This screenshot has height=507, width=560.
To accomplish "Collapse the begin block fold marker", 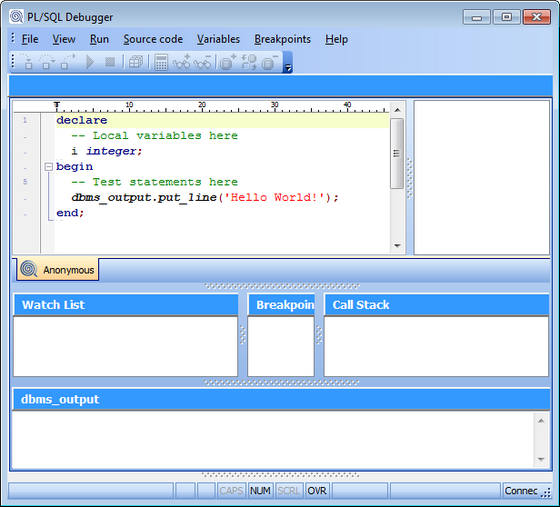I will click(x=49, y=167).
